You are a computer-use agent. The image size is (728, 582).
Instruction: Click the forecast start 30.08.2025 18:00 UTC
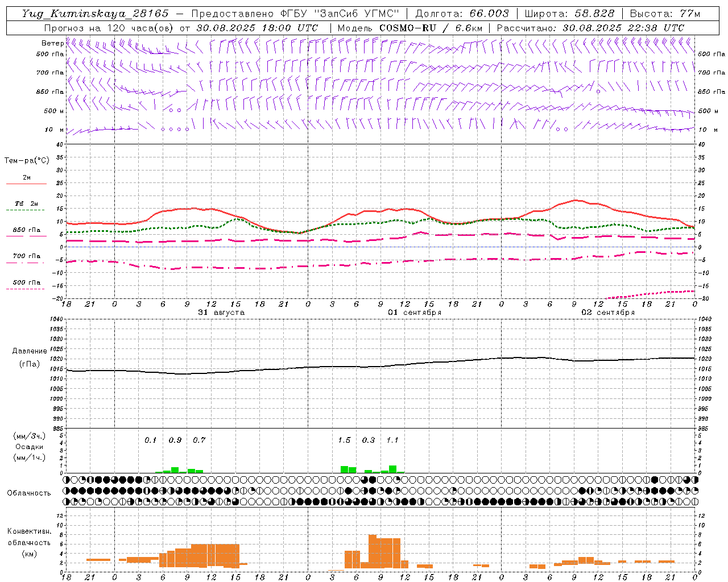(257, 28)
